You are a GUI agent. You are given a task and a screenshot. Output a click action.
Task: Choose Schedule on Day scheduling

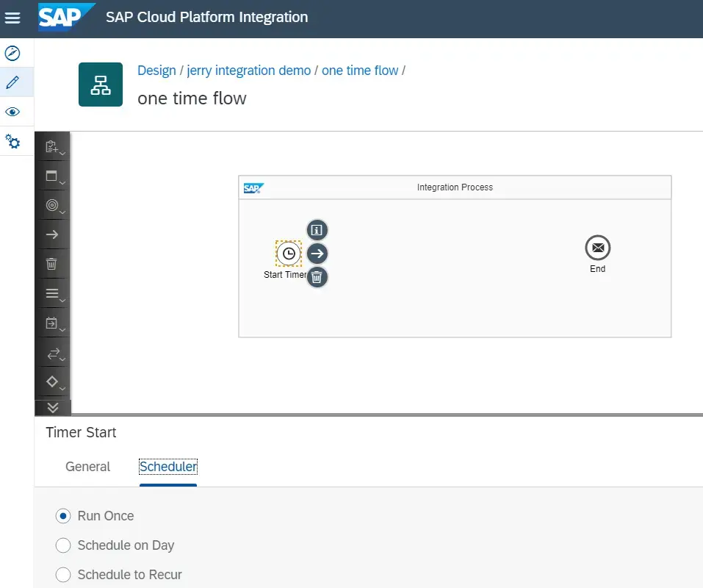(63, 545)
